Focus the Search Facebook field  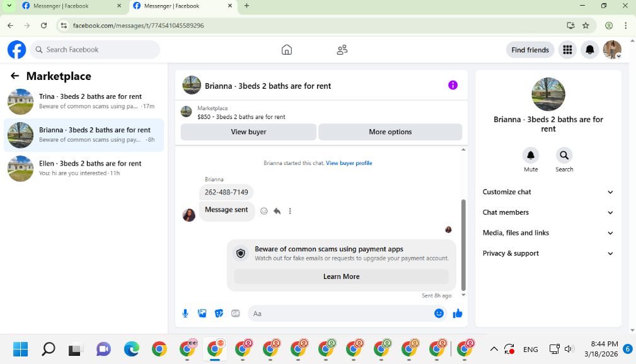pyautogui.click(x=95, y=50)
